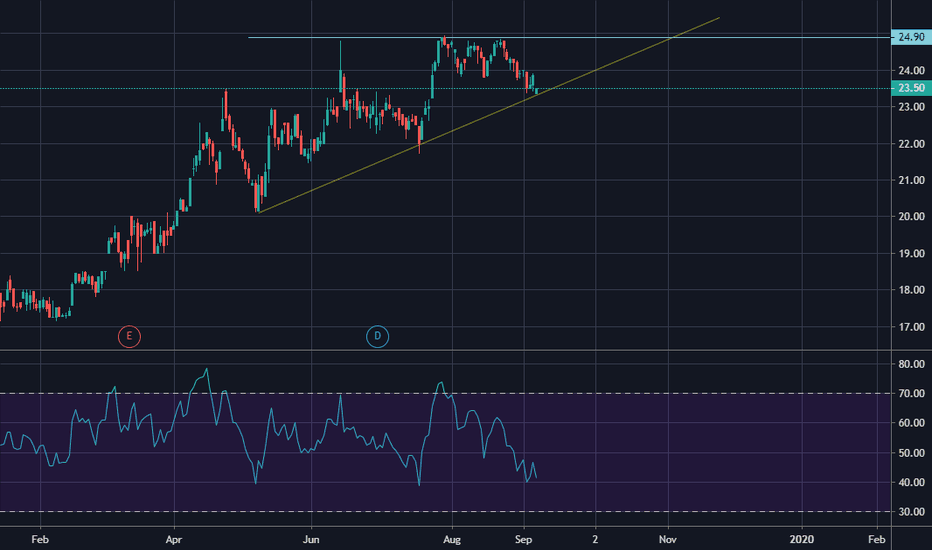Click the 21.00 price axis label

(911, 180)
